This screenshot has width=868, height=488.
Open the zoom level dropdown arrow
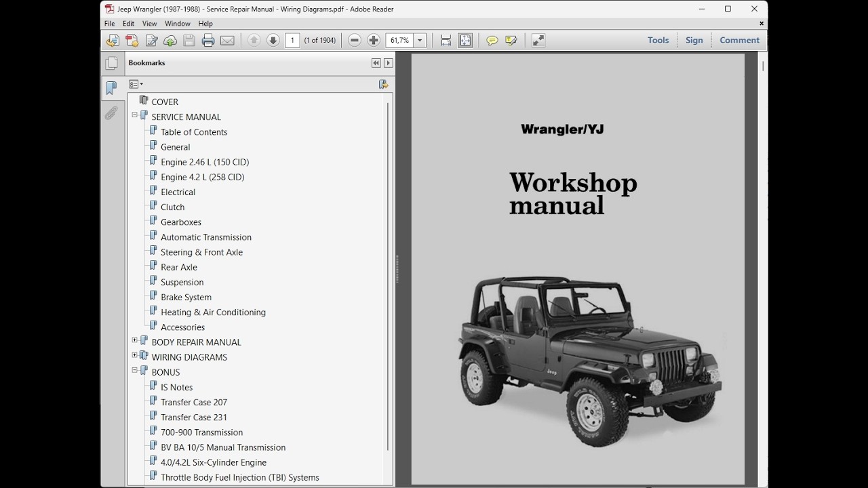tap(420, 41)
